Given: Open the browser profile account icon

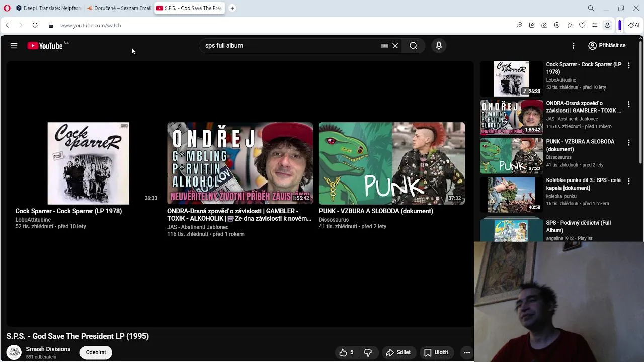Looking at the screenshot, I should point(607,25).
